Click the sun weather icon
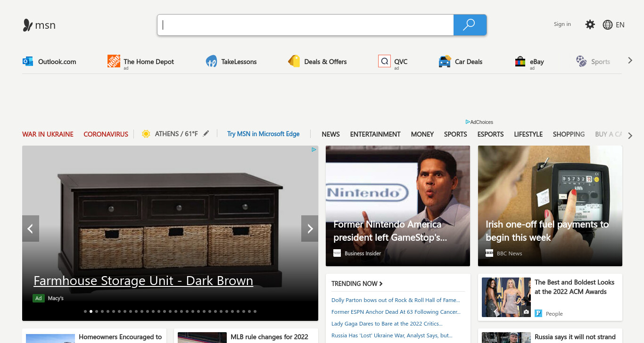Screen dimensions: 644x343 point(146,134)
